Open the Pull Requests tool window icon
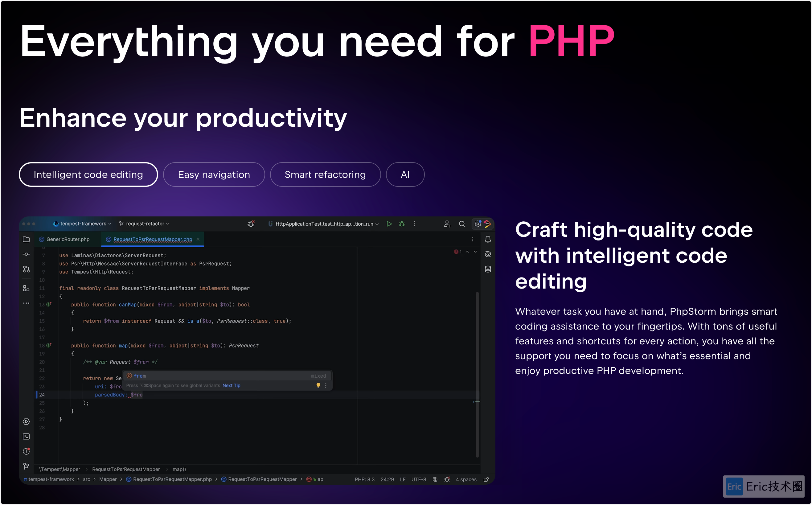The image size is (812, 505). coord(26,269)
